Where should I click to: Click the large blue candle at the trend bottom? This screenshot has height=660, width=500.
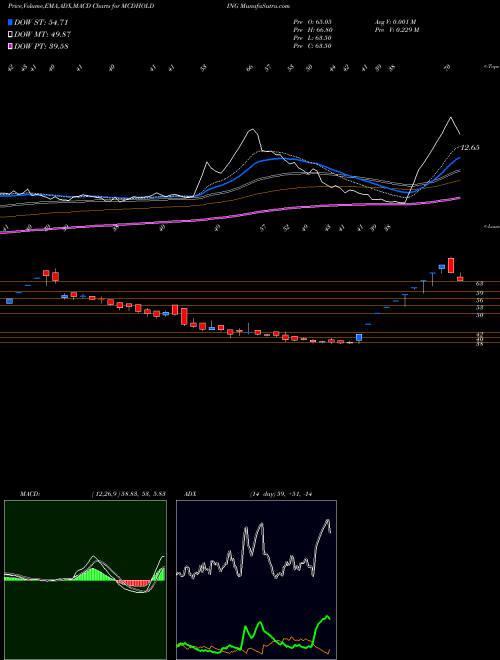[359, 337]
